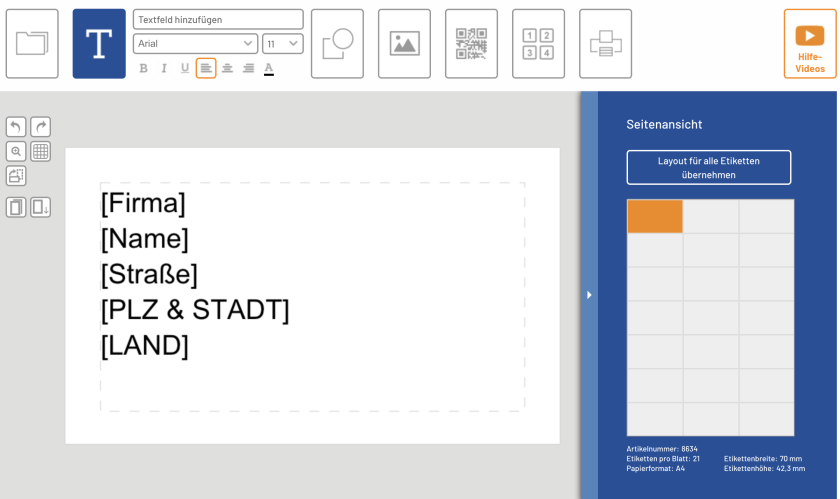Redo action with forward arrow

coord(41,127)
